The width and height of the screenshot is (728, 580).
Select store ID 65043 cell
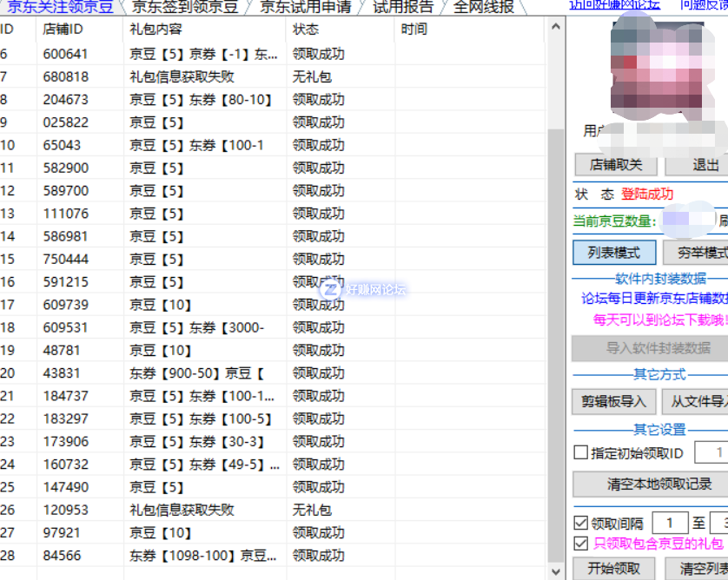click(62, 145)
